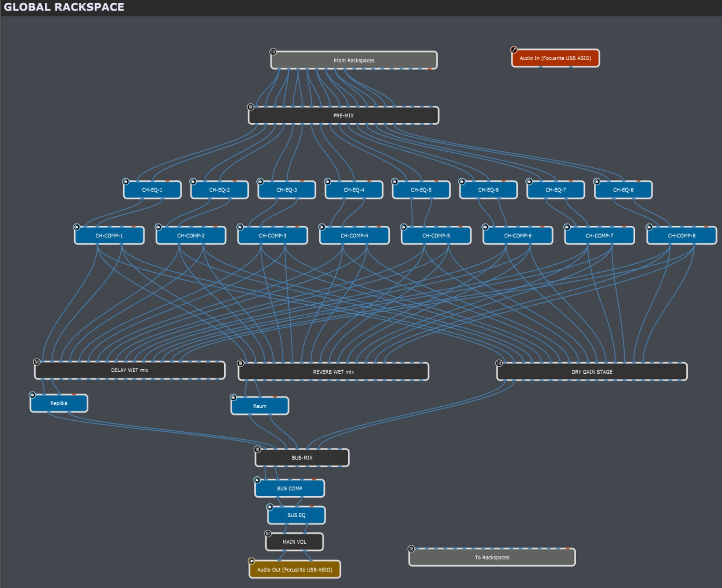This screenshot has height=588, width=722.
Task: Click the mixer icon on From Rackspaces block
Action: [x=273, y=52]
